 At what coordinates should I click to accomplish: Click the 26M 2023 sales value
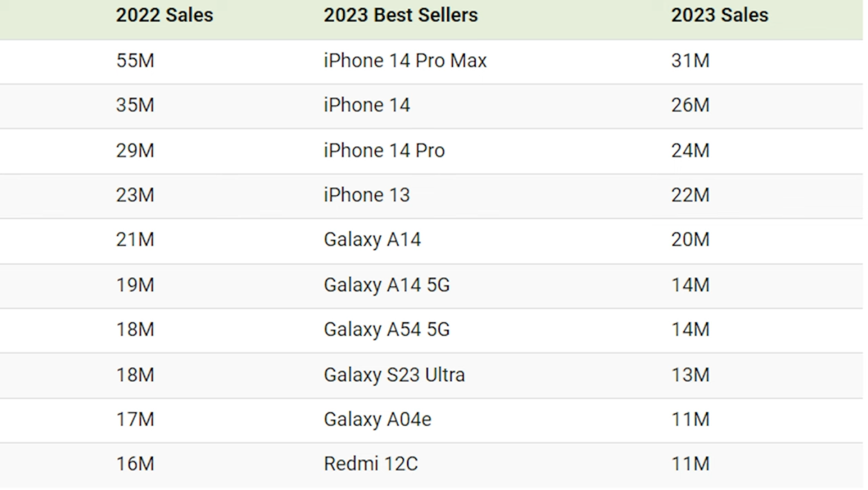click(690, 105)
